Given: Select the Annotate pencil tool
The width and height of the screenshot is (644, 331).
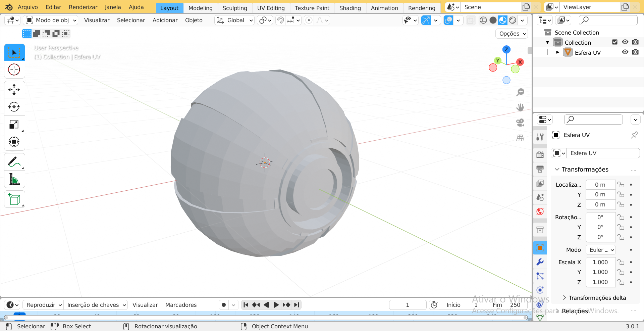Looking at the screenshot, I should pos(14,162).
